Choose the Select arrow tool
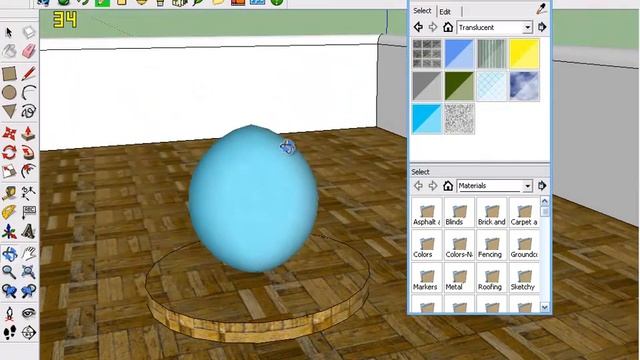 click(9, 32)
